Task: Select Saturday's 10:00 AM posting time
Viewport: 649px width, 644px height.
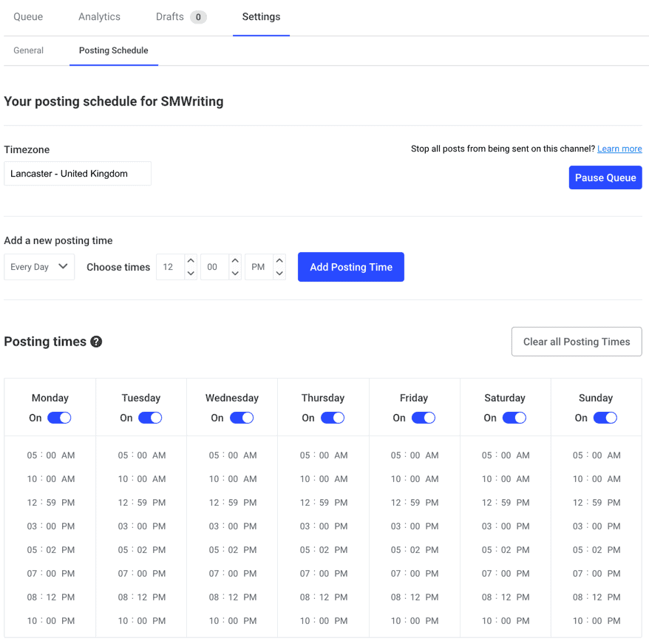Action: (506, 479)
